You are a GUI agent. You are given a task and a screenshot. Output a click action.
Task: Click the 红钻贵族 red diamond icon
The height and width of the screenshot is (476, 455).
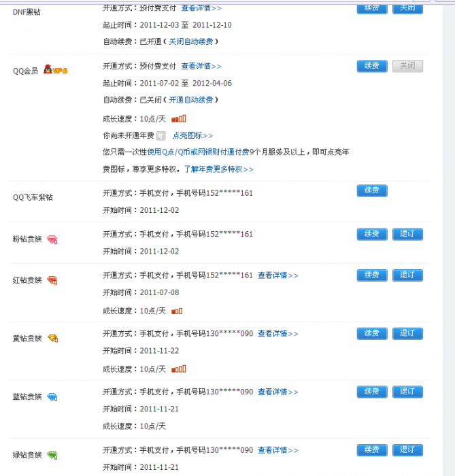pyautogui.click(x=52, y=280)
